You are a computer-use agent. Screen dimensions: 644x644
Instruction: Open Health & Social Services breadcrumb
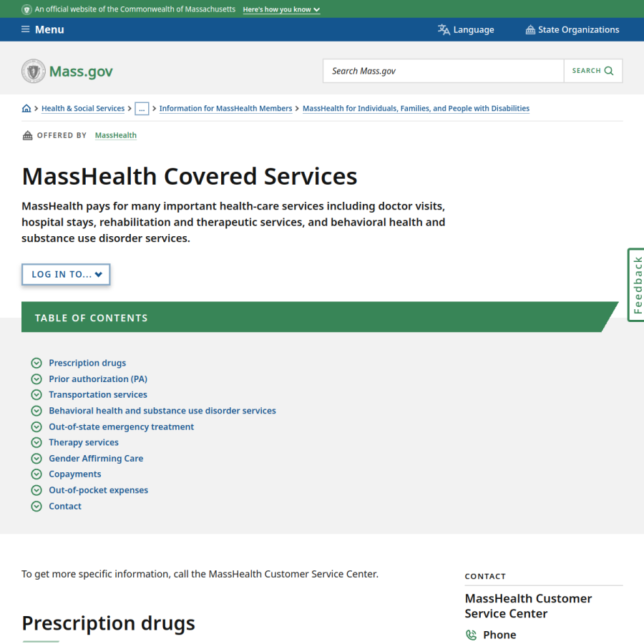click(x=83, y=109)
